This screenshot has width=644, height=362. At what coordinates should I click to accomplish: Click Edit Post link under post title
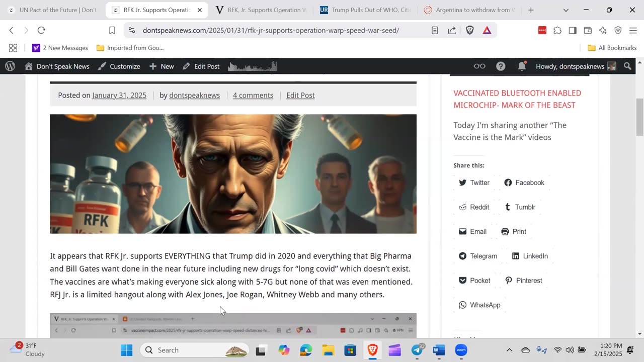tap(300, 95)
